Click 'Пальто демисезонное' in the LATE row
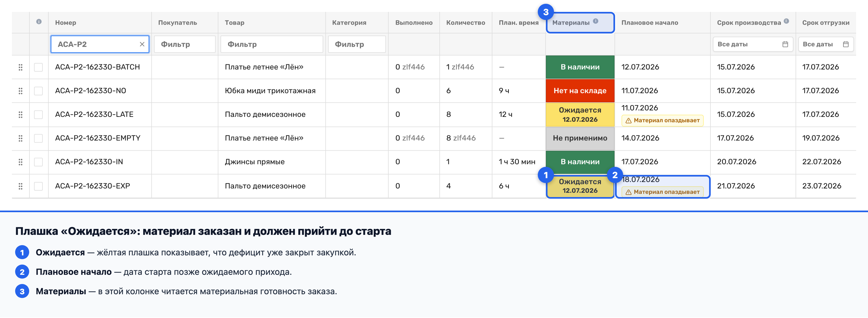 click(x=265, y=114)
